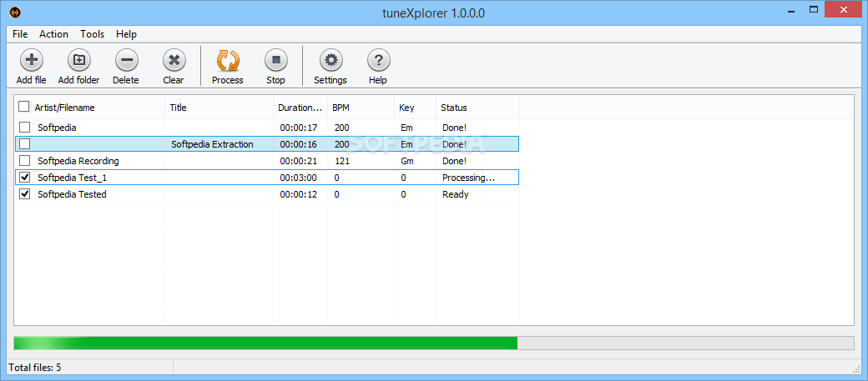Click the Processing... status text
The height and width of the screenshot is (381, 868).
pos(468,178)
